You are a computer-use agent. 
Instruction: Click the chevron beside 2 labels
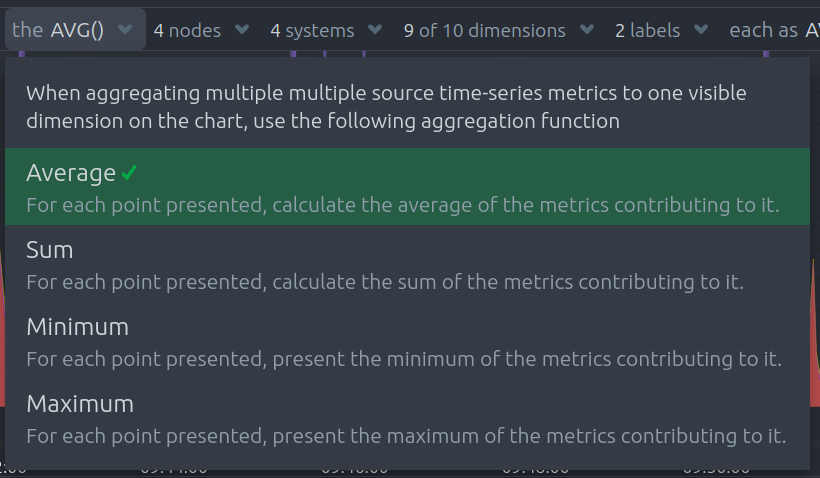pos(701,30)
